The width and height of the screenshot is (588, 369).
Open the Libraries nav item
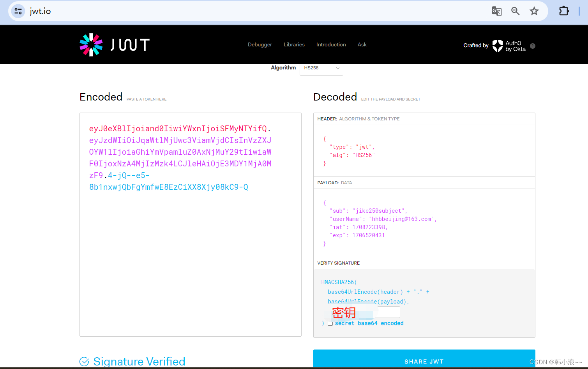pyautogui.click(x=294, y=45)
